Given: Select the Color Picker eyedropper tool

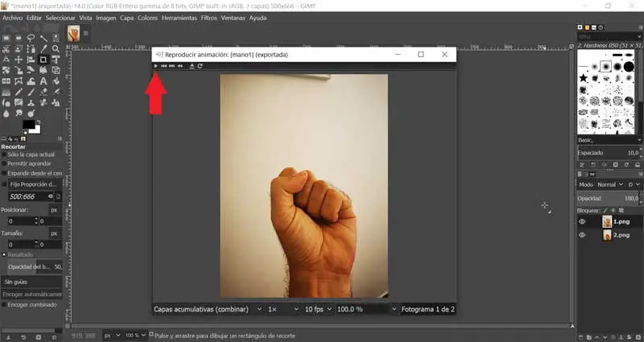Looking at the screenshot, I should coord(43,49).
